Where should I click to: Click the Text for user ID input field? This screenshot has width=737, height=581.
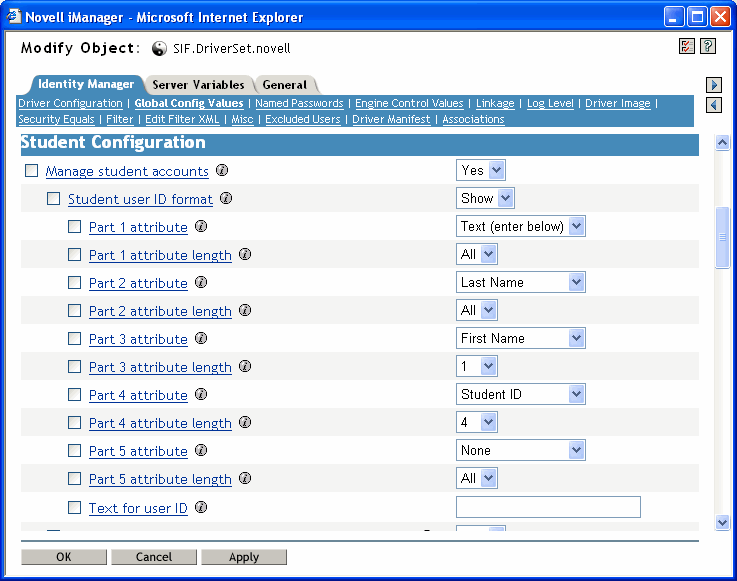coord(548,507)
